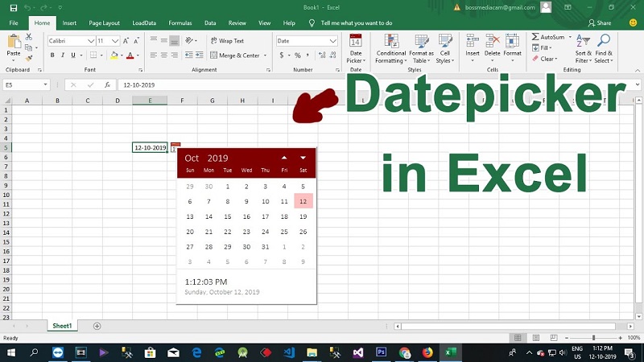Toggle Wrap Text for the cell

(227, 40)
